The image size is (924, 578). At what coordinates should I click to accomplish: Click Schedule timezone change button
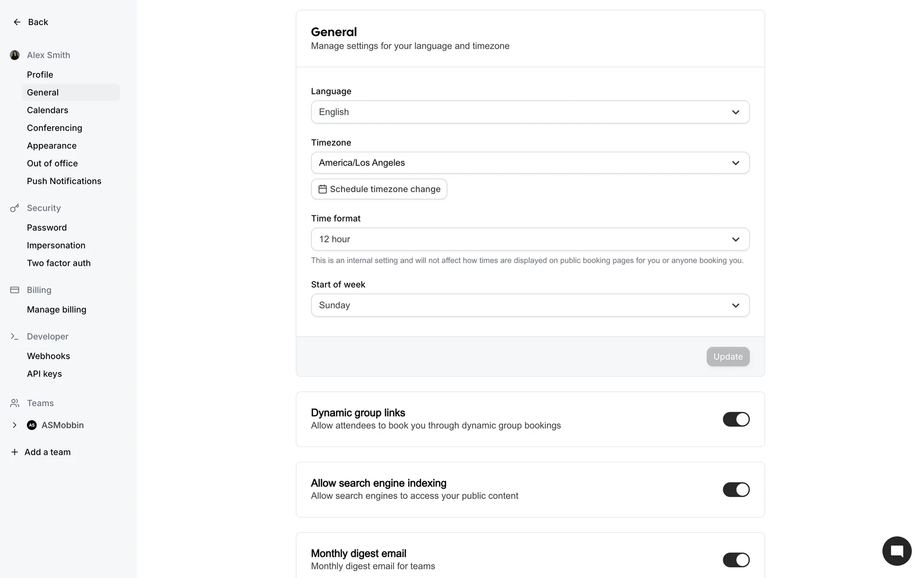coord(379,189)
